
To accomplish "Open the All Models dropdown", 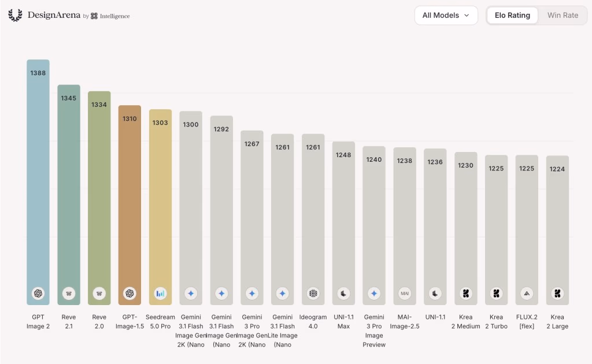I will click(446, 16).
